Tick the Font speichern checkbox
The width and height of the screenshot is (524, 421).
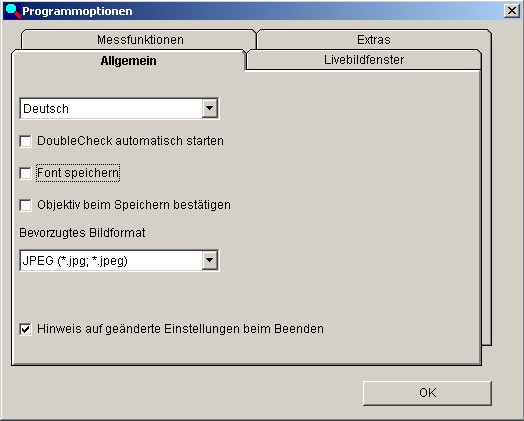pyautogui.click(x=25, y=173)
